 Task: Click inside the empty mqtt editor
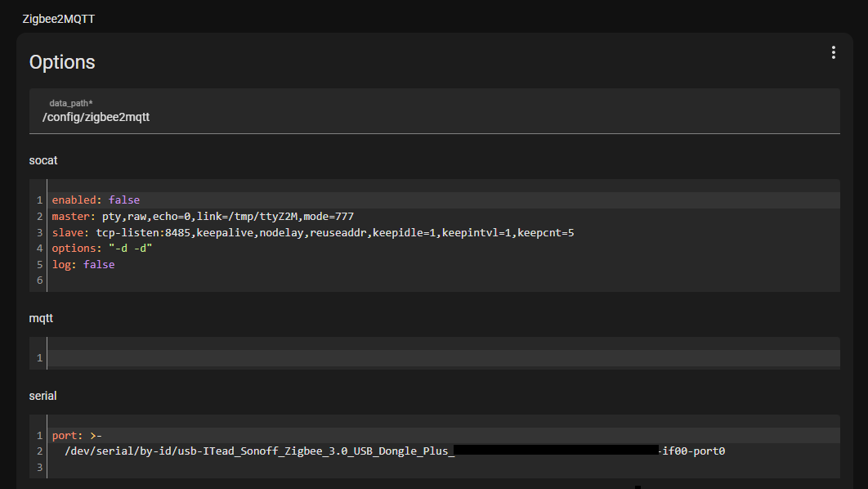pyautogui.click(x=441, y=358)
